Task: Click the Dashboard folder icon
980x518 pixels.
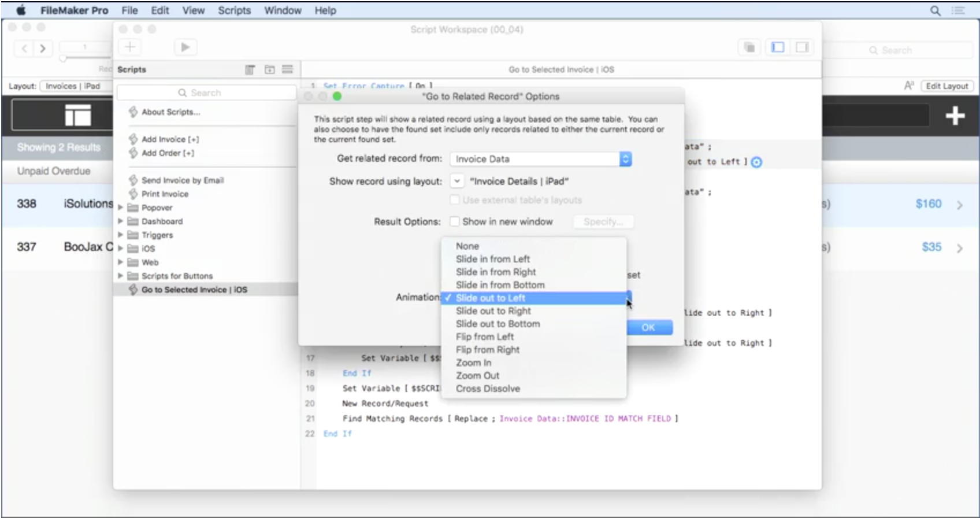Action: tap(133, 221)
